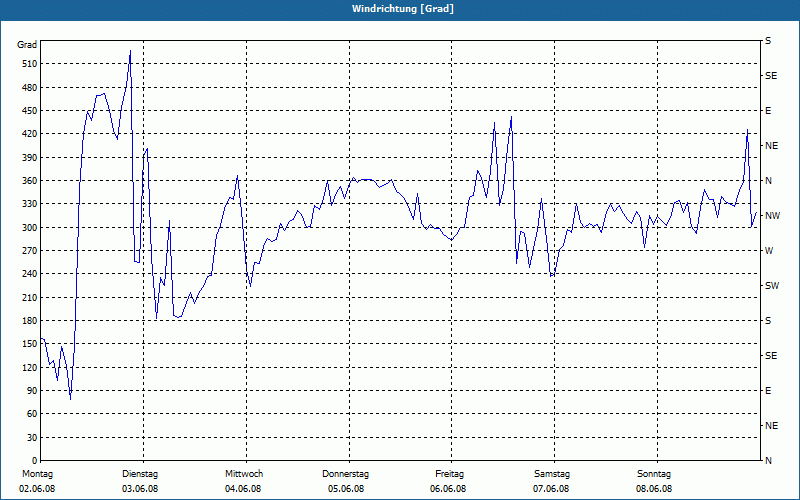Click the 150 y-axis tick label

point(29,344)
